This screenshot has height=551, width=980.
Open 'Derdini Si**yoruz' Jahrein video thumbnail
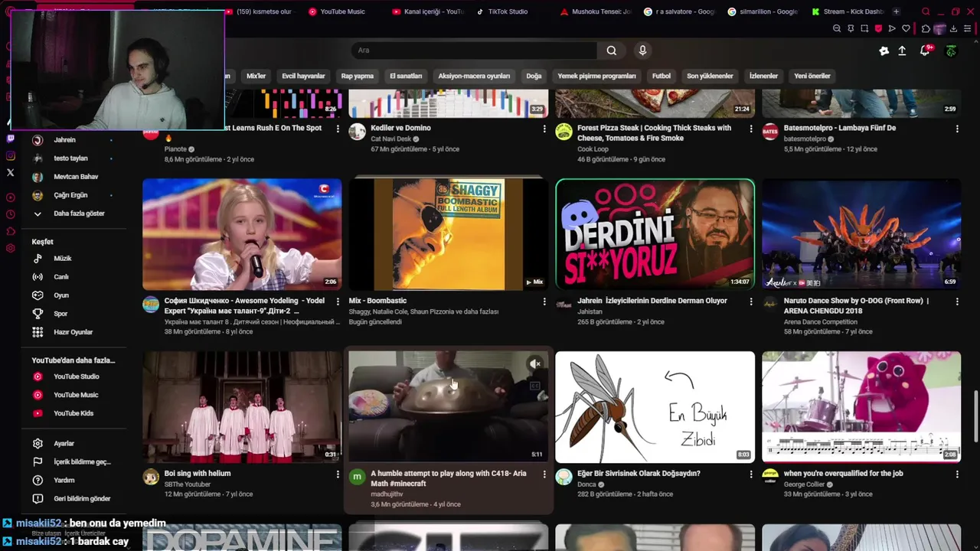pos(655,234)
